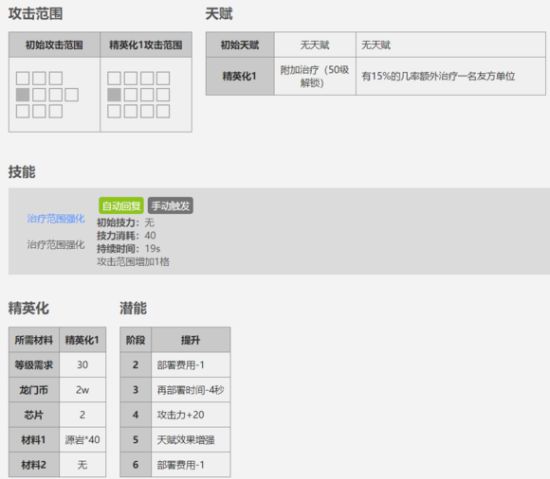Screen dimensions: 550x479
Task: Click the 天赋 section heading
Action: [219, 14]
